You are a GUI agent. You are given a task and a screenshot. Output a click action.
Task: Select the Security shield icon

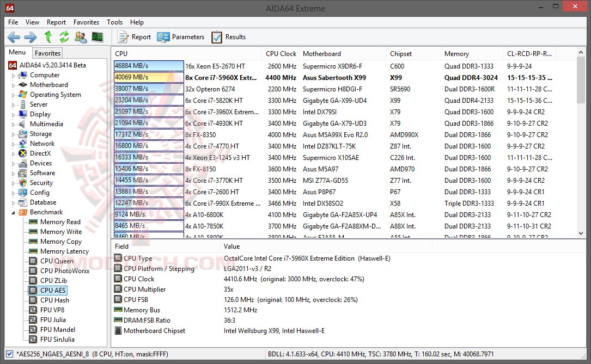[x=23, y=183]
